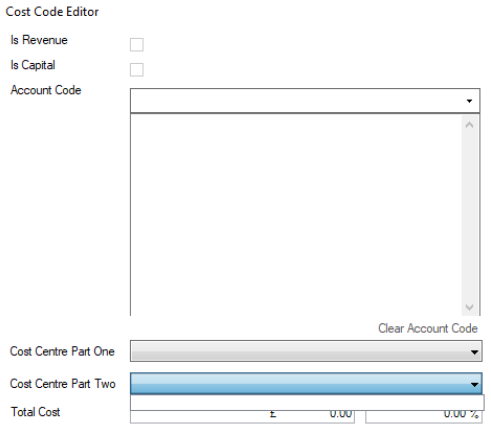Click the Account Code label
Image resolution: width=491 pixels, height=431 pixels.
(x=46, y=90)
